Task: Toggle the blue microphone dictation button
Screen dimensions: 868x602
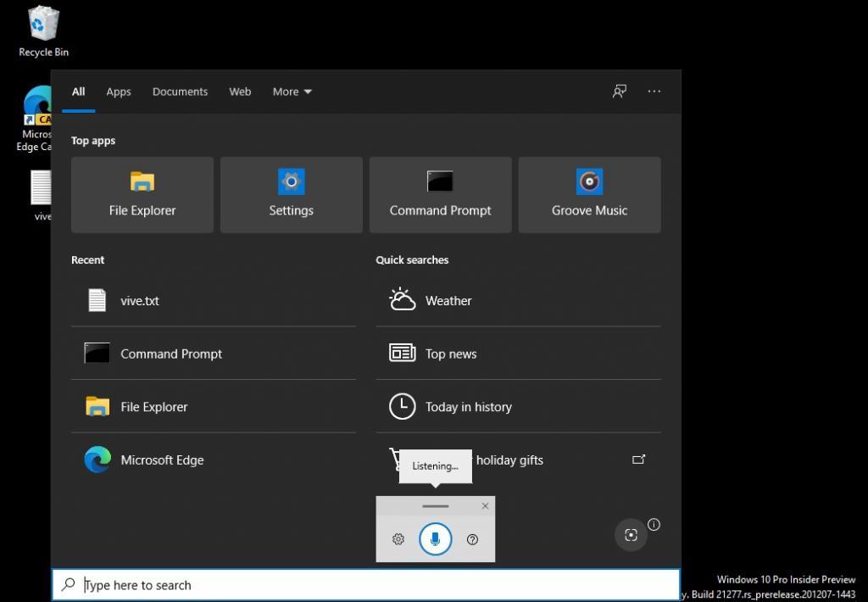Action: point(435,538)
